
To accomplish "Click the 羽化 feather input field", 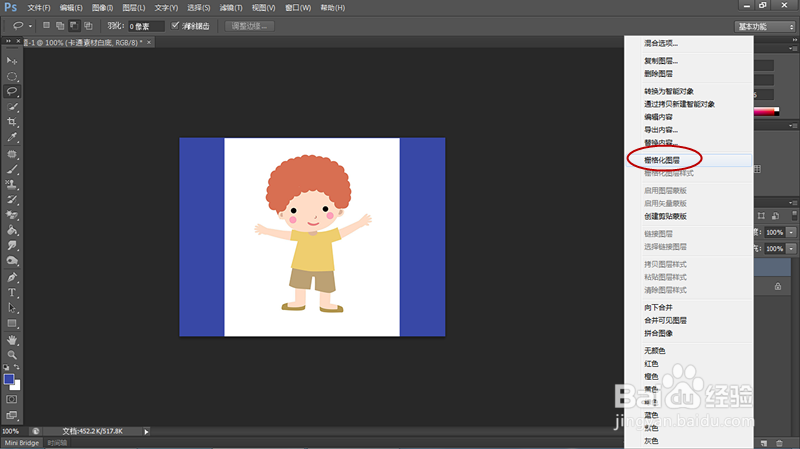I will point(146,26).
